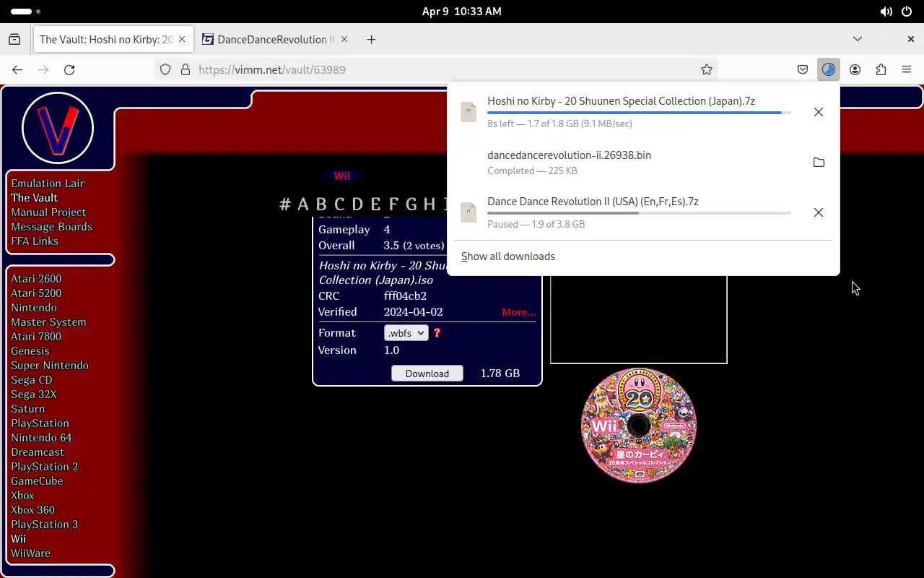
Task: Open the .wbfs format dropdown
Action: (x=406, y=333)
